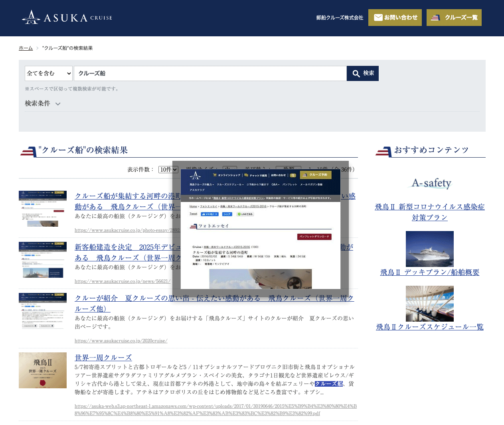
Task: Click the 飛鳥II ship photo
Action: (430, 249)
